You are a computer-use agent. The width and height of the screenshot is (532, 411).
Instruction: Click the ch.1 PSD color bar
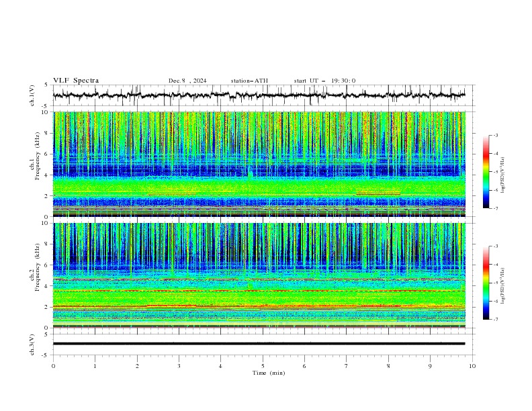point(486,171)
